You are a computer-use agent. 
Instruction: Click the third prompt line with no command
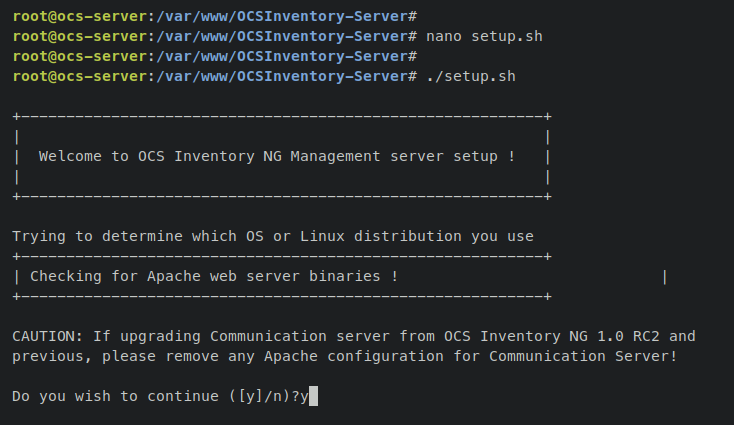(x=215, y=57)
